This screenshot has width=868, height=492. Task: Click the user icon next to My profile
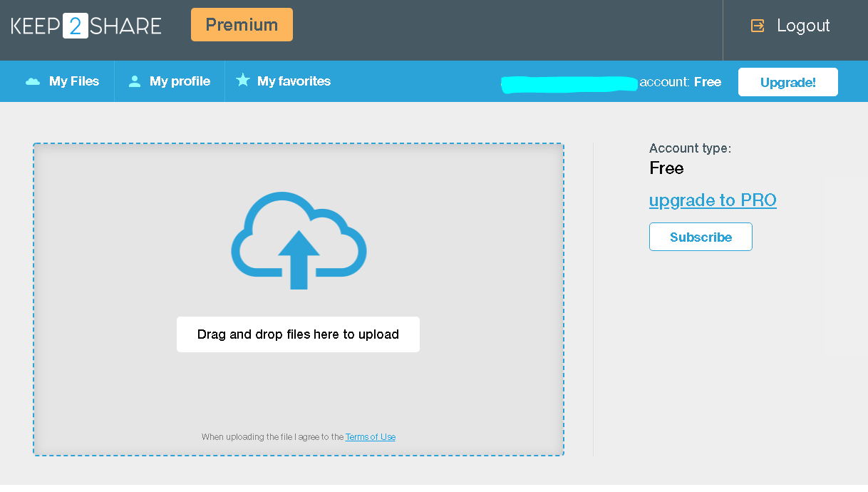pos(135,81)
